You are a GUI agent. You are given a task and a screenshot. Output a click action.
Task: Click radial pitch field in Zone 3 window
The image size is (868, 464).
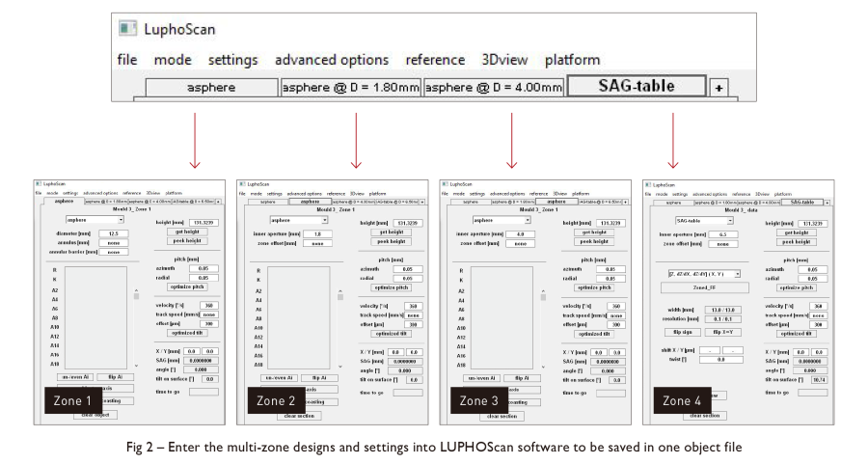click(610, 279)
